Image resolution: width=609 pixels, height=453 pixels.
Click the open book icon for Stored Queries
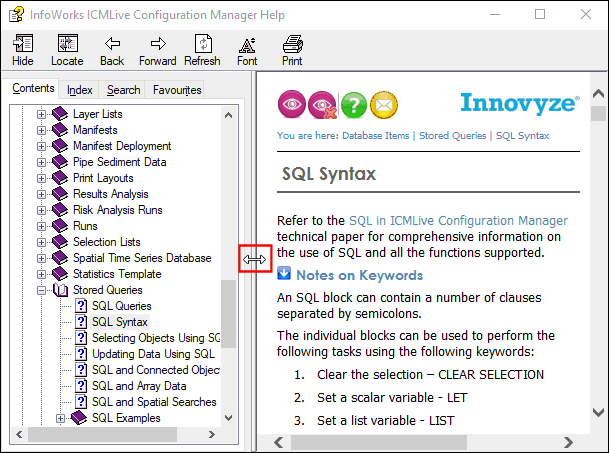pyautogui.click(x=60, y=290)
